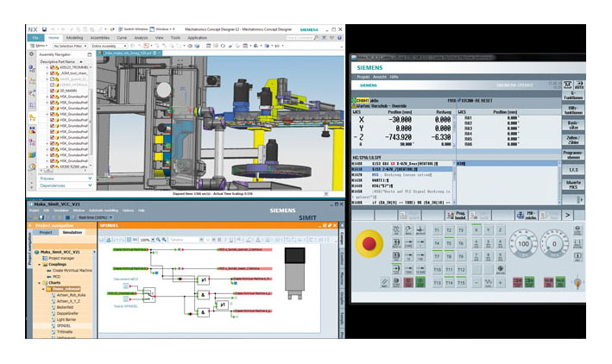Click the save icon in SIMIT toolbar
This screenshot has height=364, width=612.
pos(41,217)
